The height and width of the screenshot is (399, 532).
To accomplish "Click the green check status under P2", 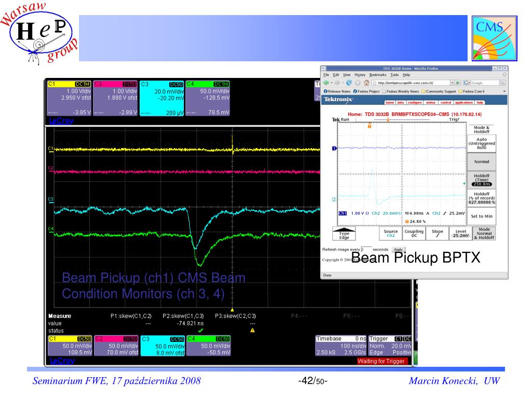I will 201,330.
